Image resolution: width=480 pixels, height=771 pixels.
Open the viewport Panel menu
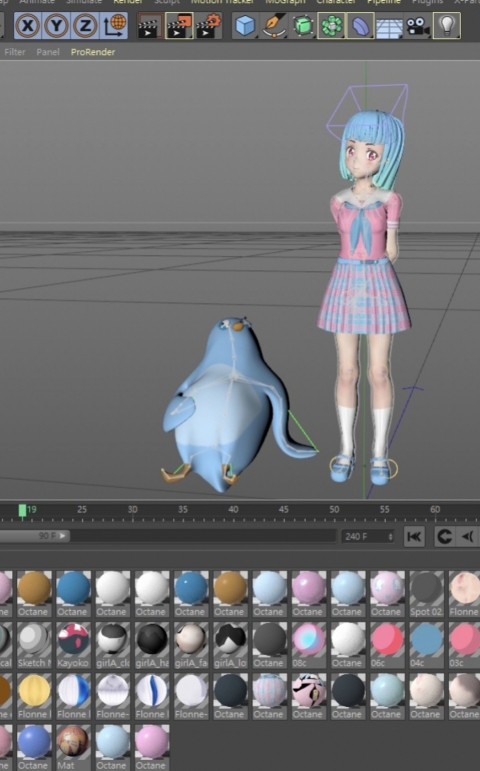tap(48, 52)
